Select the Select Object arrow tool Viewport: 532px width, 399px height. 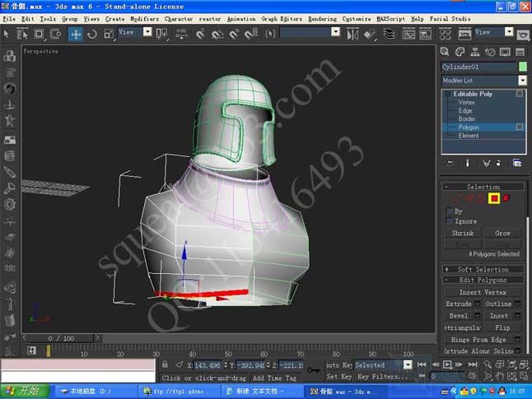(6, 34)
